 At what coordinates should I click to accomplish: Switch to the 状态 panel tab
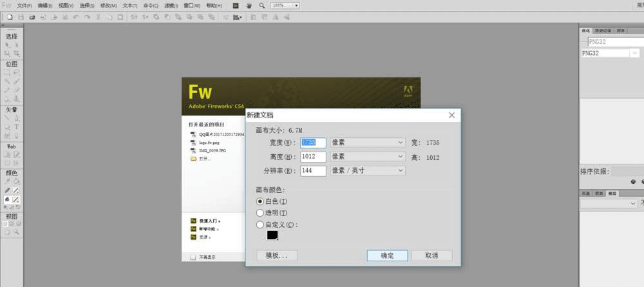pos(599,193)
